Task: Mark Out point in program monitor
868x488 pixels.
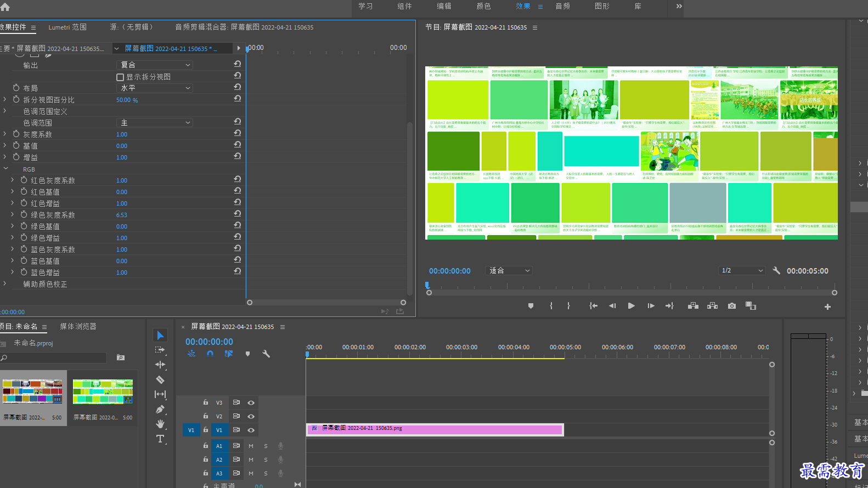Action: (x=568, y=306)
